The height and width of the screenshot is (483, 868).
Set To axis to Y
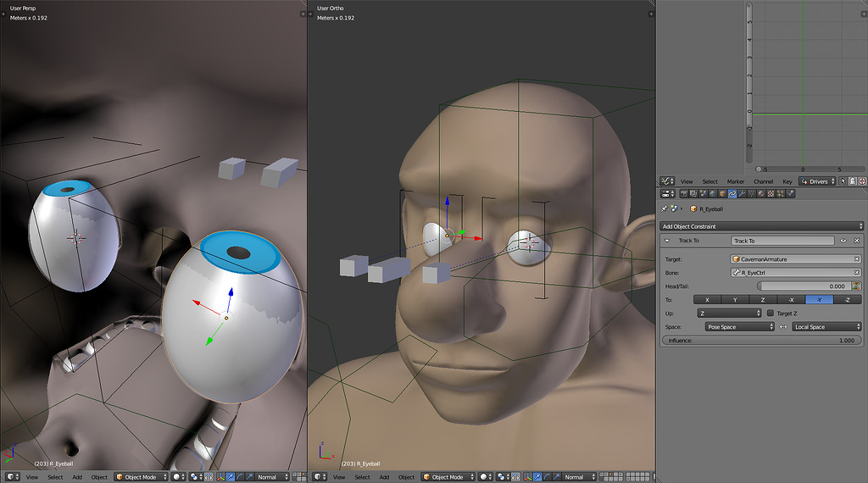735,300
